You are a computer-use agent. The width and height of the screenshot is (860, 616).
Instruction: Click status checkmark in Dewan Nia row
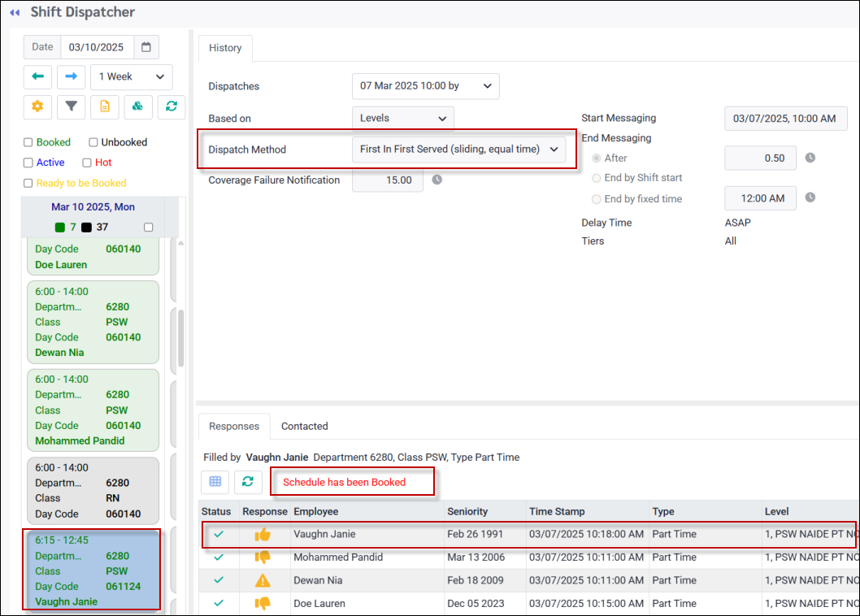click(x=219, y=579)
